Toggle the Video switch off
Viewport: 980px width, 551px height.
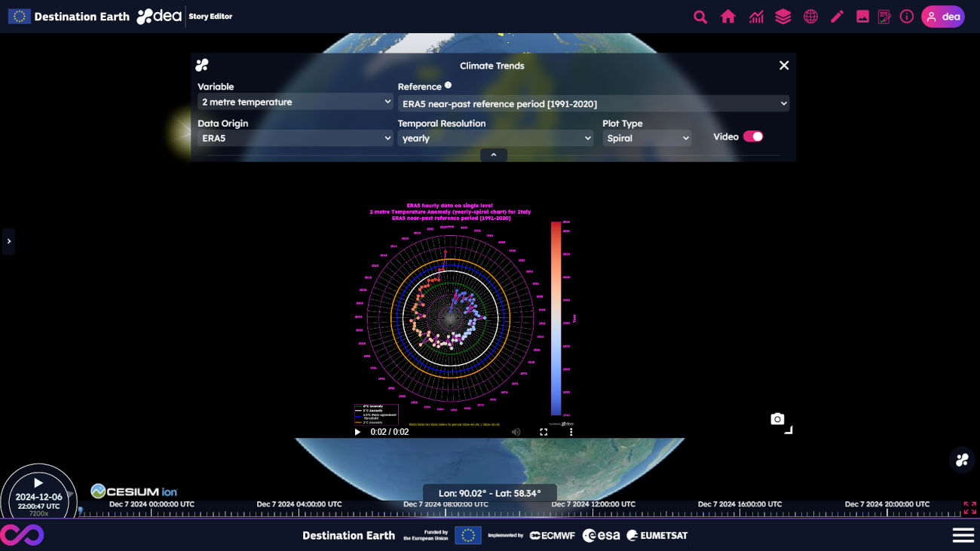click(x=753, y=136)
